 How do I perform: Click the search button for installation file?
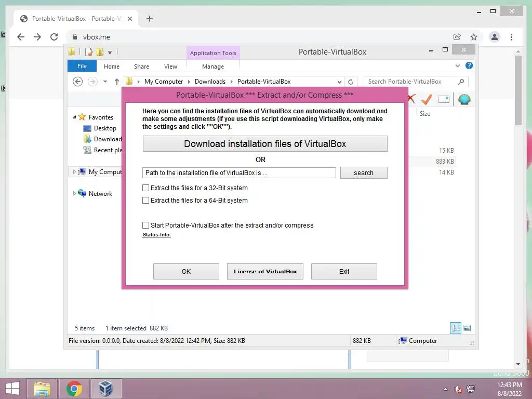coord(364,172)
